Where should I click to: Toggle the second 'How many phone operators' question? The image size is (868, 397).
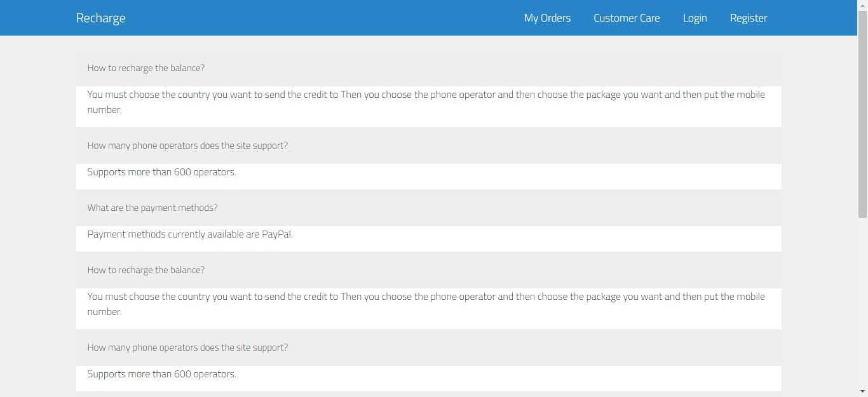tap(187, 347)
